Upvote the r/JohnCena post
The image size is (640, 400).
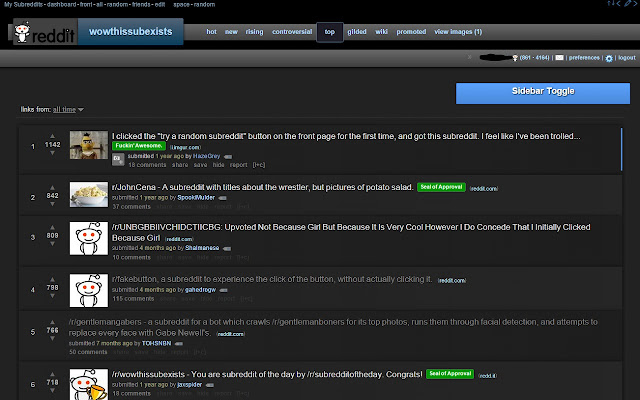(52, 187)
